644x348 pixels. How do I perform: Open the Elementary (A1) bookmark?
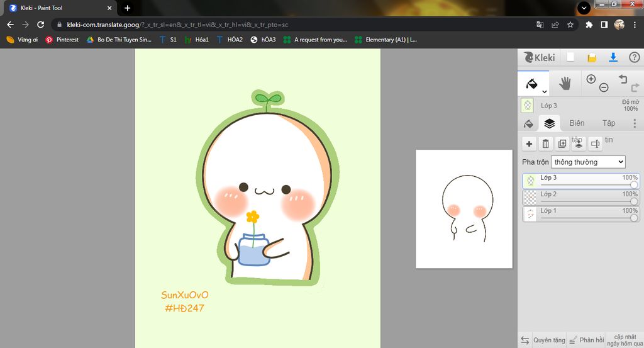pyautogui.click(x=386, y=40)
